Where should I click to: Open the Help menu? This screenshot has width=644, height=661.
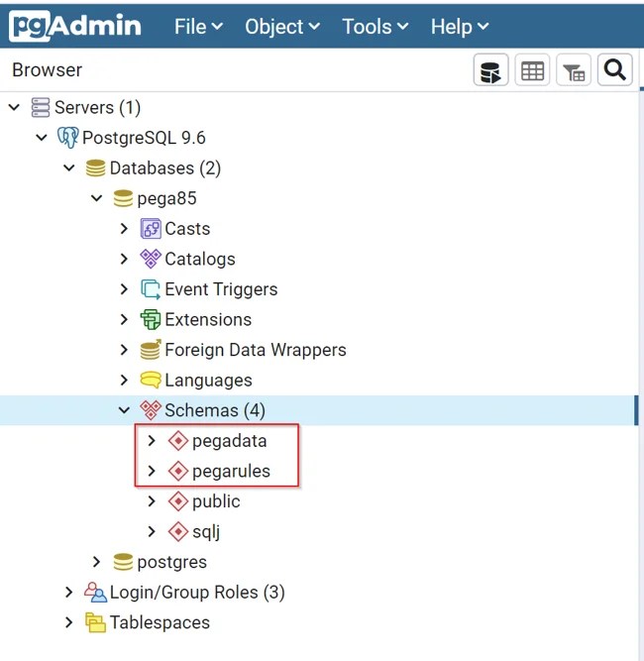[x=460, y=27]
